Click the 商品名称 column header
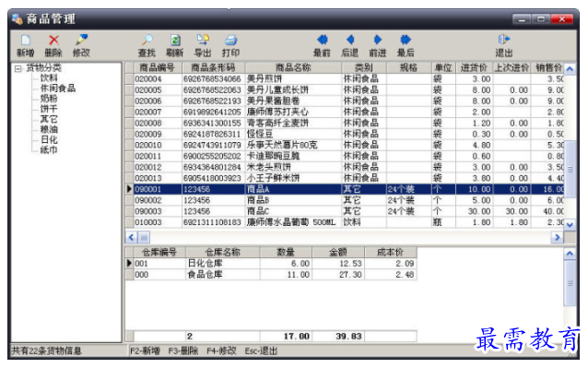This screenshot has height=368, width=588. click(293, 68)
